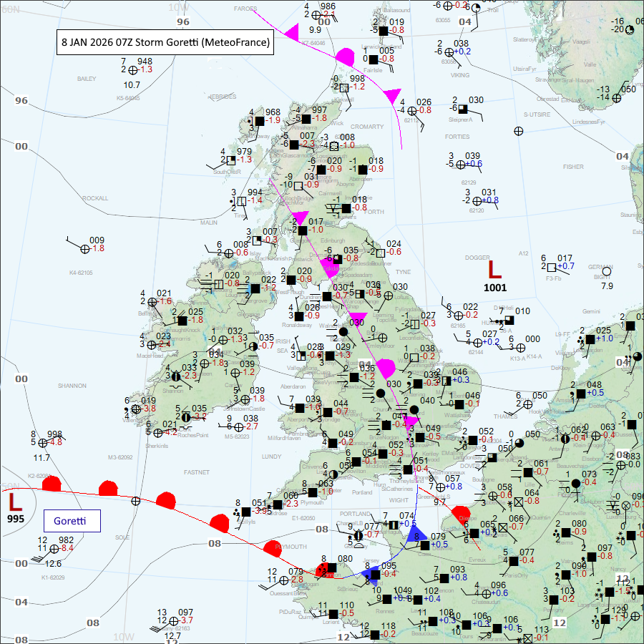This screenshot has height=644, width=644.
Task: Select the red warm front semicircle at Dieppe
Action: [x=462, y=515]
